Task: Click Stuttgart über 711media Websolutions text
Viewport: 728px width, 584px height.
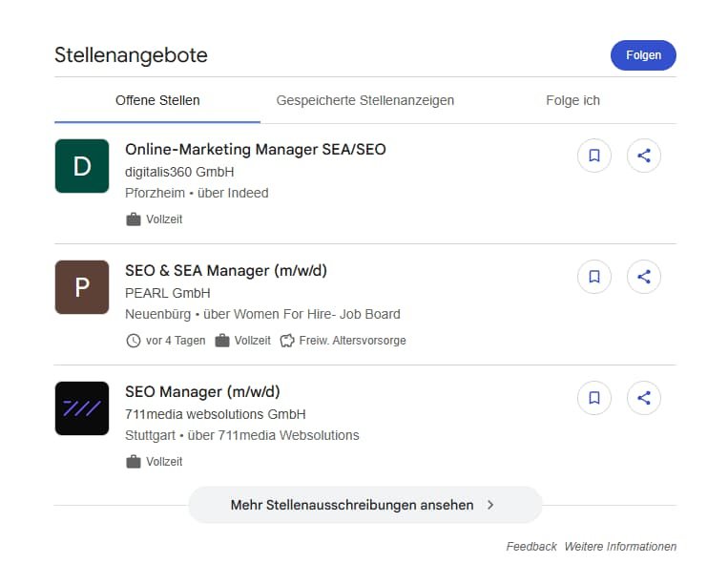Action: click(242, 435)
